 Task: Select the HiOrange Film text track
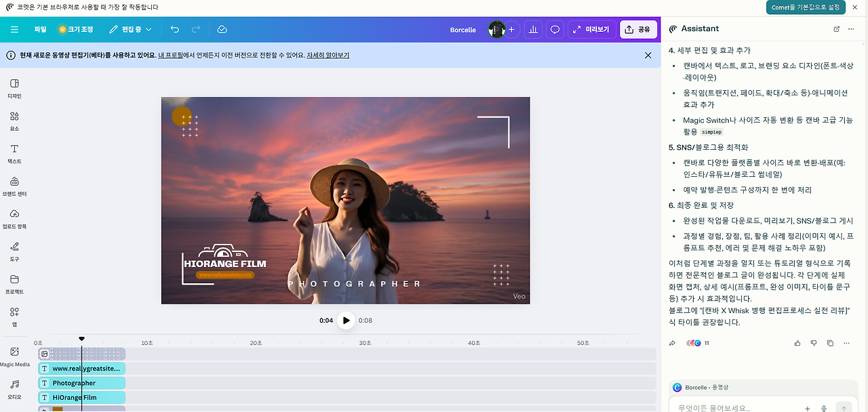click(x=81, y=398)
